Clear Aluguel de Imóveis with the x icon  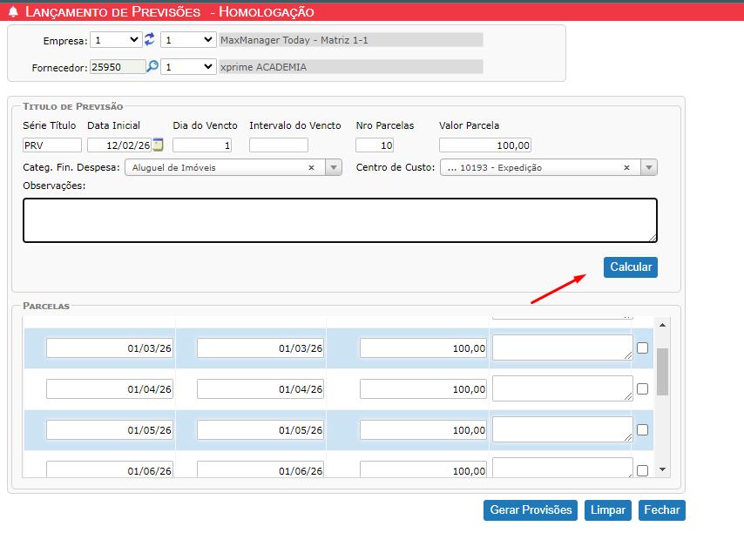[x=311, y=167]
